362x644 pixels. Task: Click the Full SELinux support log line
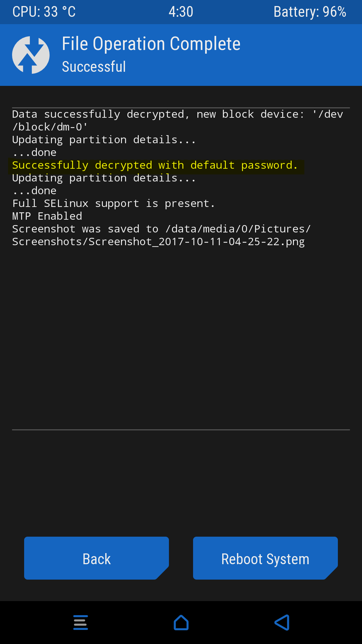pos(113,204)
